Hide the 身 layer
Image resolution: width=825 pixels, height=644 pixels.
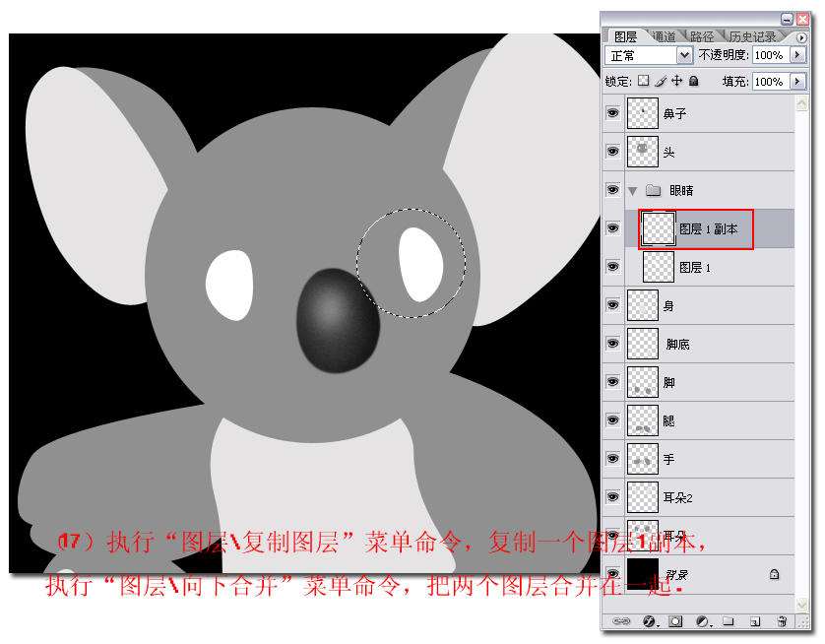pos(613,304)
